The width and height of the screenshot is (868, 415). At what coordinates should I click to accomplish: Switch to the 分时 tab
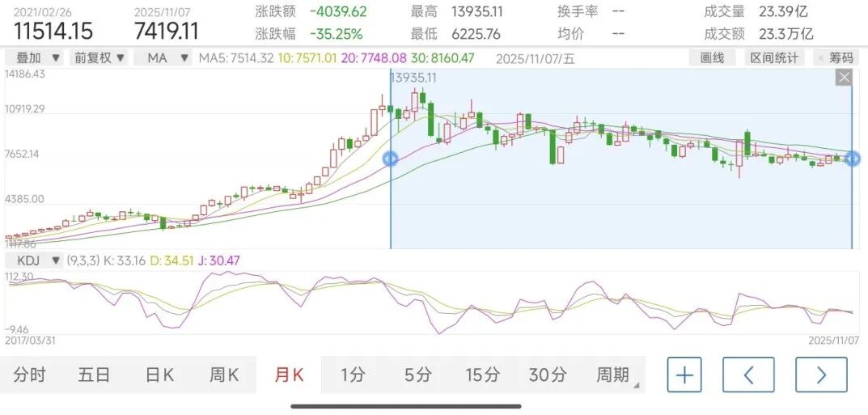click(30, 375)
